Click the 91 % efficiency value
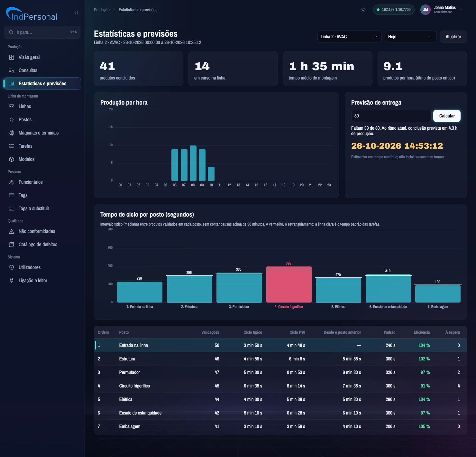 (425, 386)
